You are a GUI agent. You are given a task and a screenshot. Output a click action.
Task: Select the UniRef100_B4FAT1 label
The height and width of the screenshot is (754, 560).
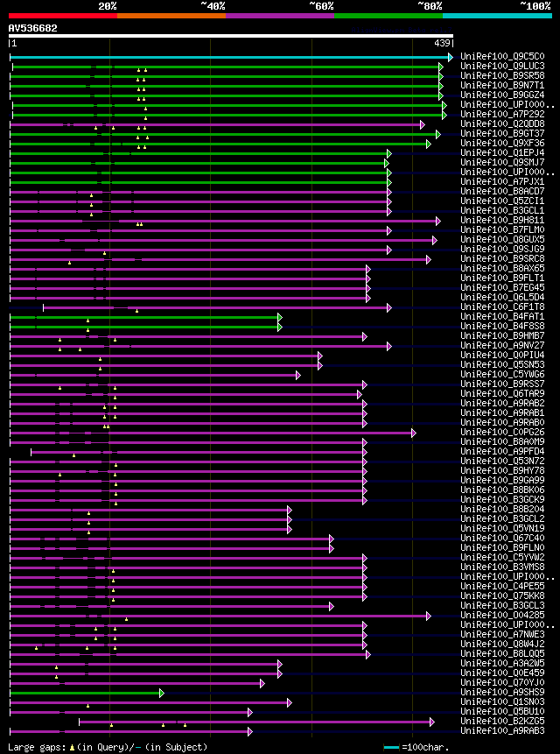(x=502, y=316)
